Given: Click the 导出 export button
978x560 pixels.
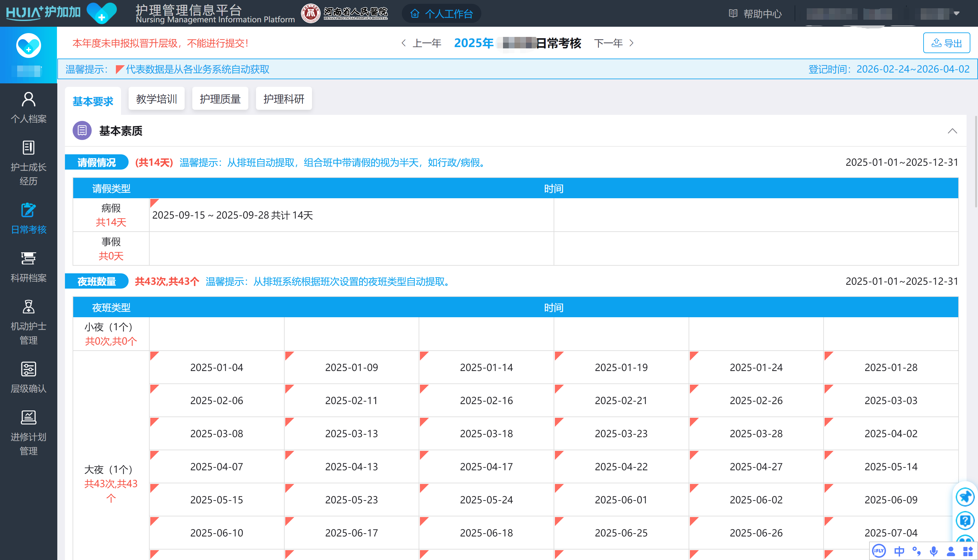Looking at the screenshot, I should click(x=946, y=43).
